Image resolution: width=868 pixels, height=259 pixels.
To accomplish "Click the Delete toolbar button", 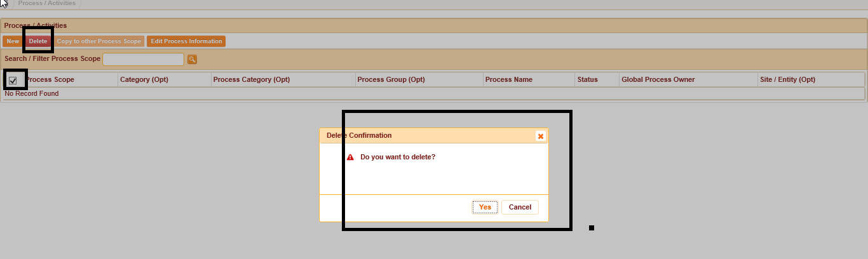I will (38, 41).
